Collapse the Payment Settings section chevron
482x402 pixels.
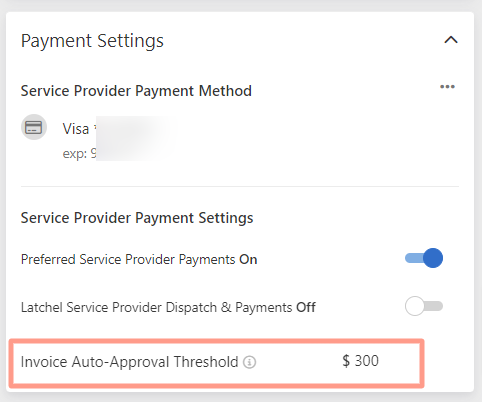(451, 40)
